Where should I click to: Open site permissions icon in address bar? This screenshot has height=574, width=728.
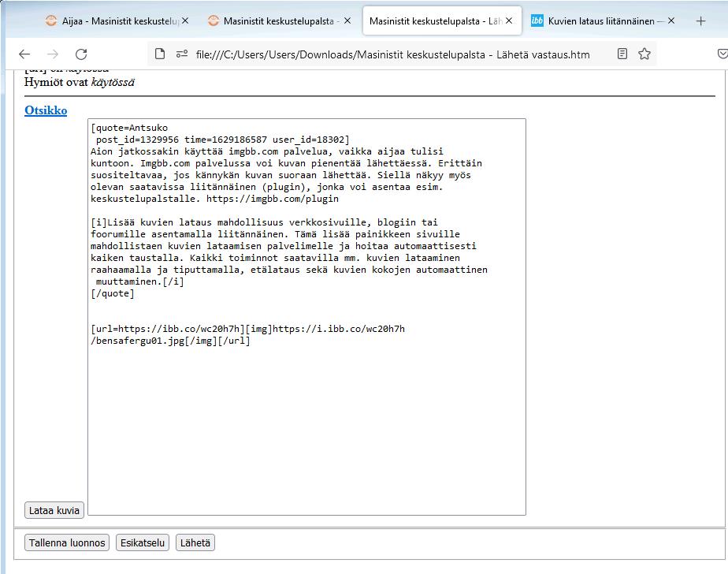(182, 54)
